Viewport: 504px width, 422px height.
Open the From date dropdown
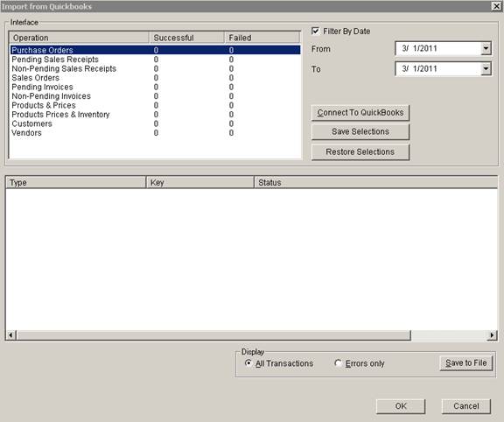point(486,48)
